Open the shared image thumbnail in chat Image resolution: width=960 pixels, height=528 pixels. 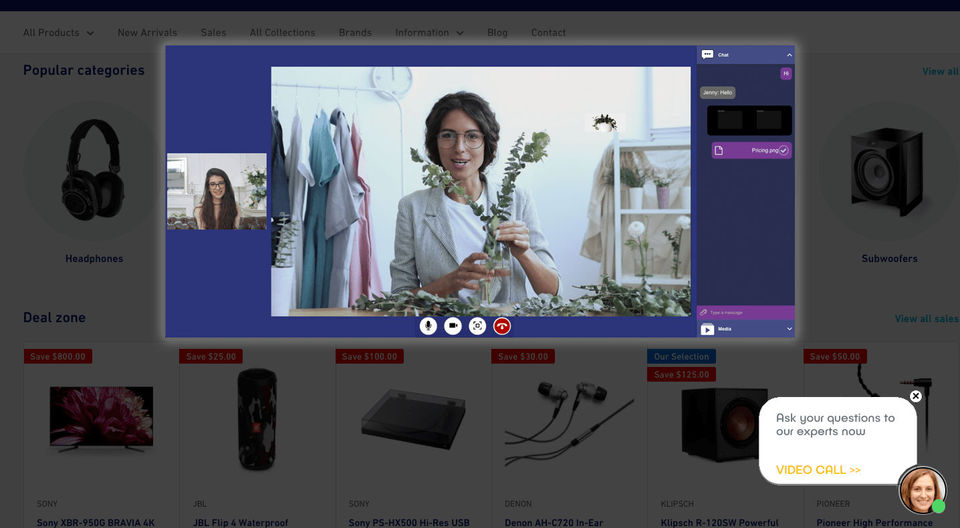749,120
